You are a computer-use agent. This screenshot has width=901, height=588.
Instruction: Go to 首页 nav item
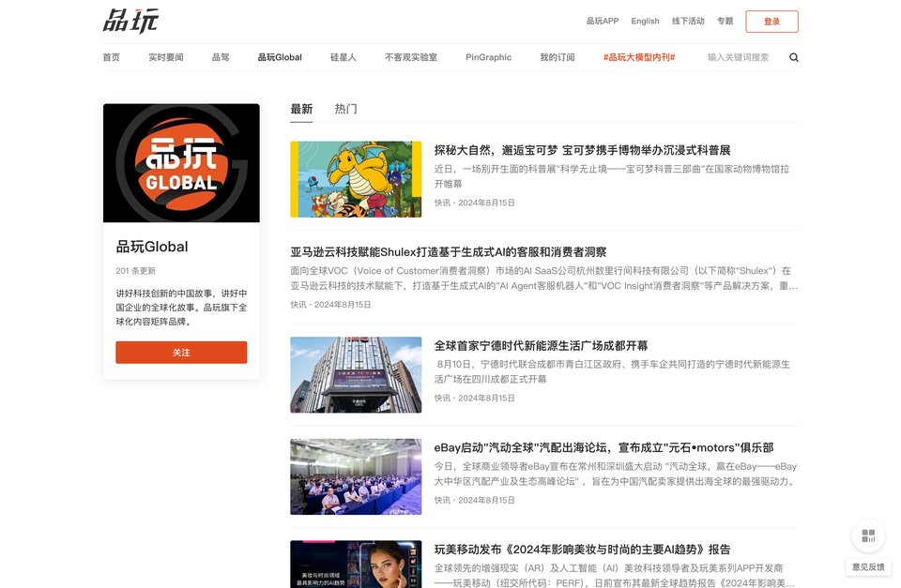tap(111, 57)
